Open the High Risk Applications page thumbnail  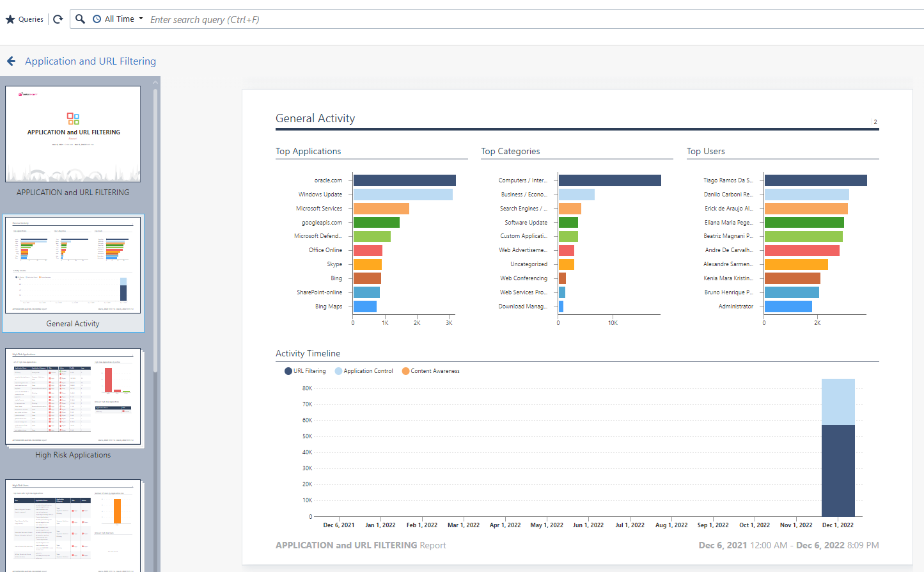pyautogui.click(x=72, y=397)
